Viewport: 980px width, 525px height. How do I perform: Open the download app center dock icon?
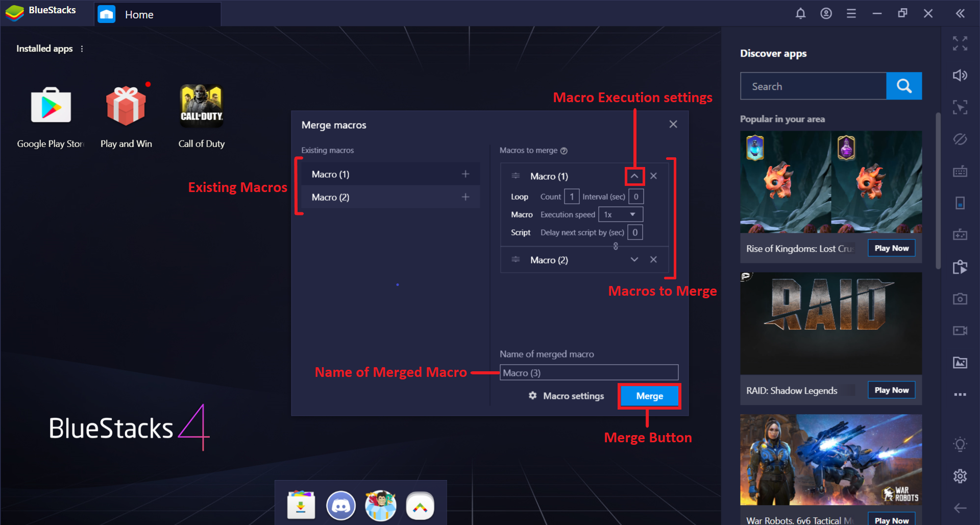click(x=301, y=505)
